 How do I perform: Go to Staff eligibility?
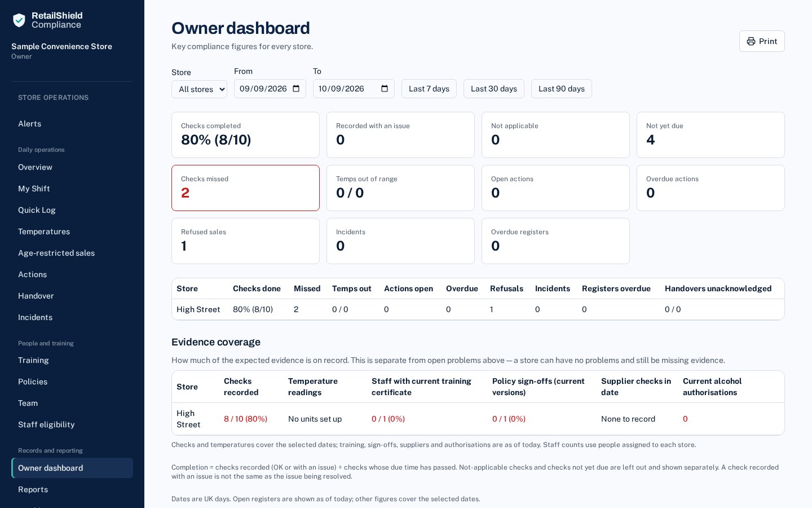72,424
